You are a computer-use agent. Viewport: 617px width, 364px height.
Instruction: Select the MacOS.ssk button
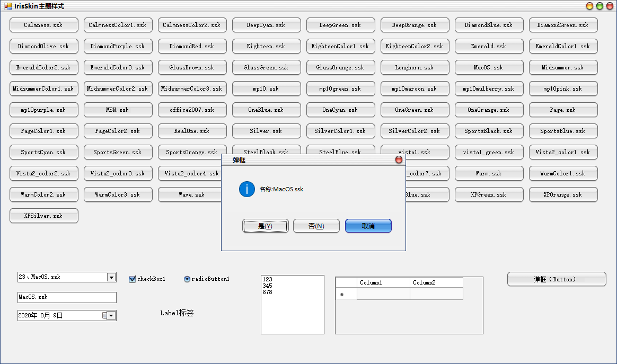pyautogui.click(x=489, y=67)
